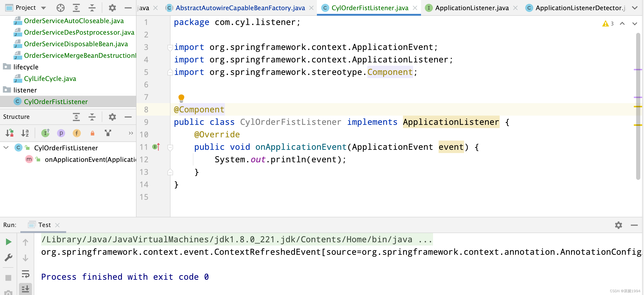
Task: Switch to AbstractAutowireCapableBeanFactory.java tab
Action: 240,8
